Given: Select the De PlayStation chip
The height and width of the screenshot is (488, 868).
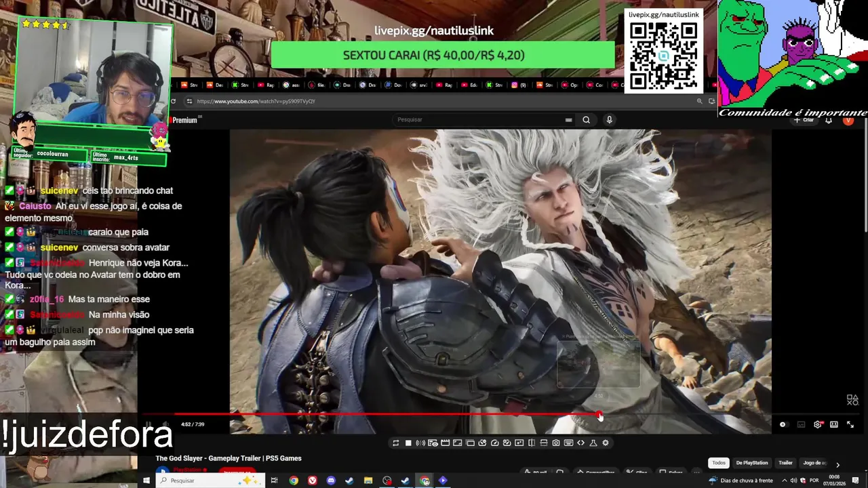Looking at the screenshot, I should [x=752, y=463].
